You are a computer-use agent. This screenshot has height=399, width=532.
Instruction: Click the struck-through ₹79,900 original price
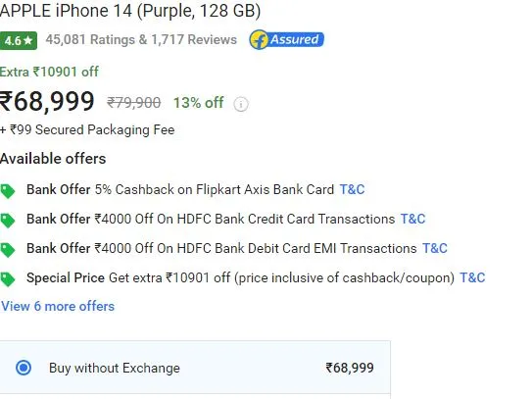coord(134,103)
